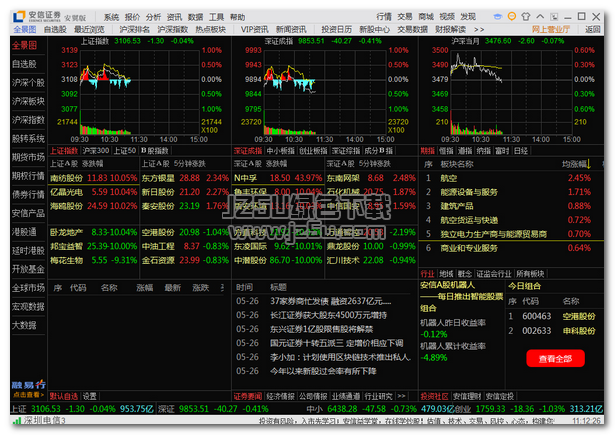The width and height of the screenshot is (615, 435).
Task: Select 沪深板块 in the left sidebar
Action: (x=28, y=101)
